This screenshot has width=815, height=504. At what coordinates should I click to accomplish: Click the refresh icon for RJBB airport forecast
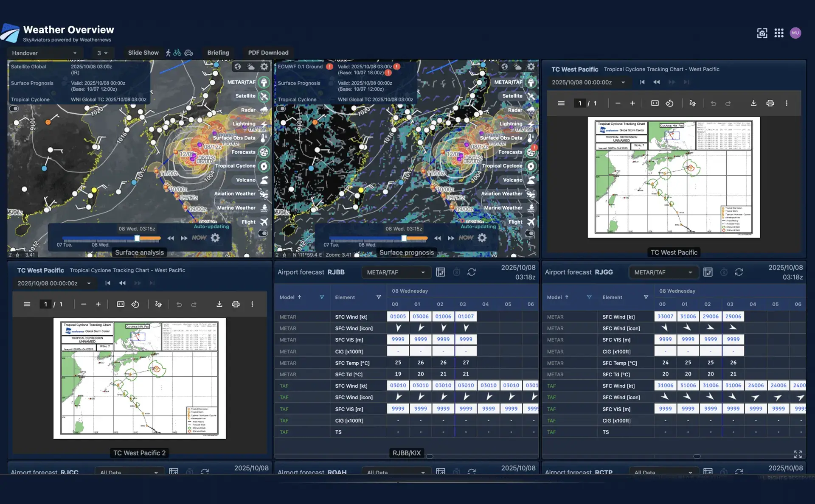[472, 272]
